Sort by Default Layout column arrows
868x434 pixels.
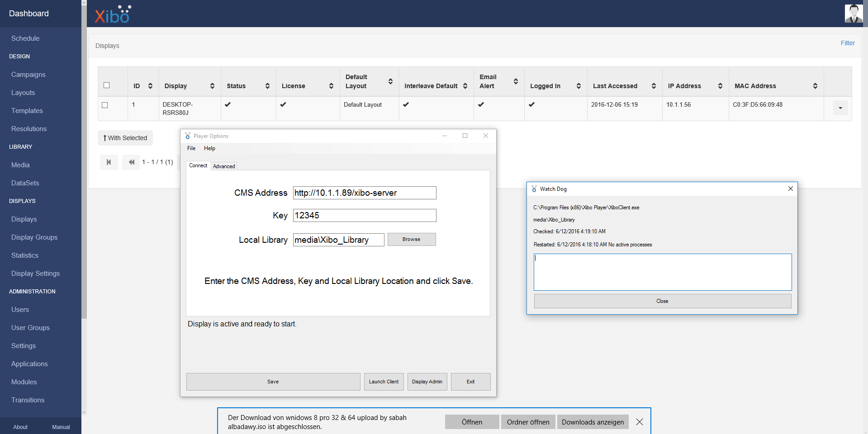point(390,81)
